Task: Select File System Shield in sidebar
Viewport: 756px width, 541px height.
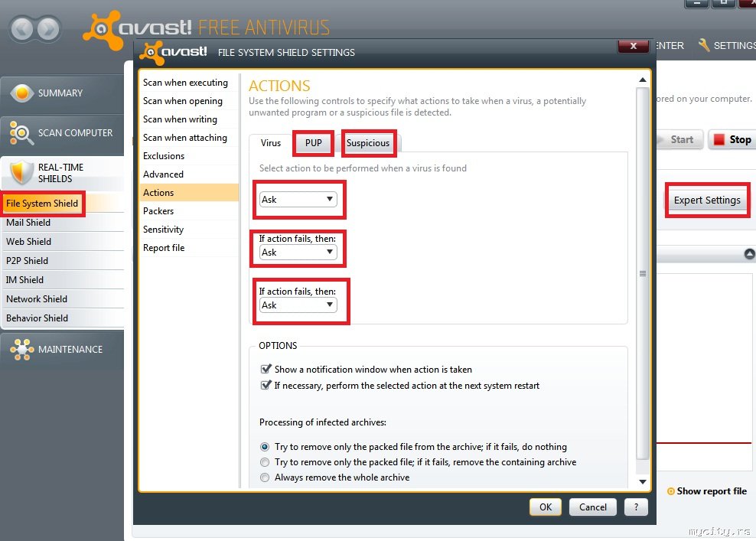Action: coord(62,204)
